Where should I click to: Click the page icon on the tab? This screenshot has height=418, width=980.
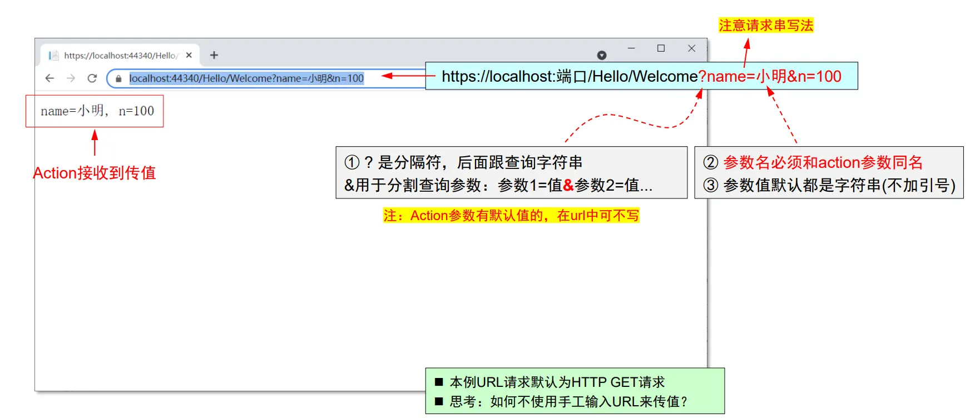53,56
